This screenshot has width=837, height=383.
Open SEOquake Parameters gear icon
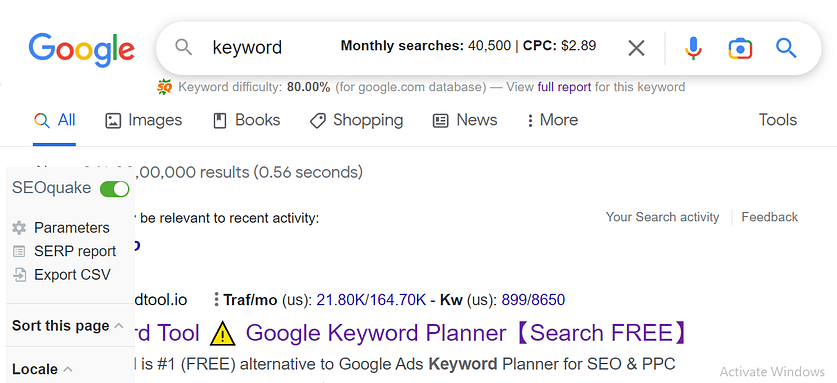pos(19,228)
